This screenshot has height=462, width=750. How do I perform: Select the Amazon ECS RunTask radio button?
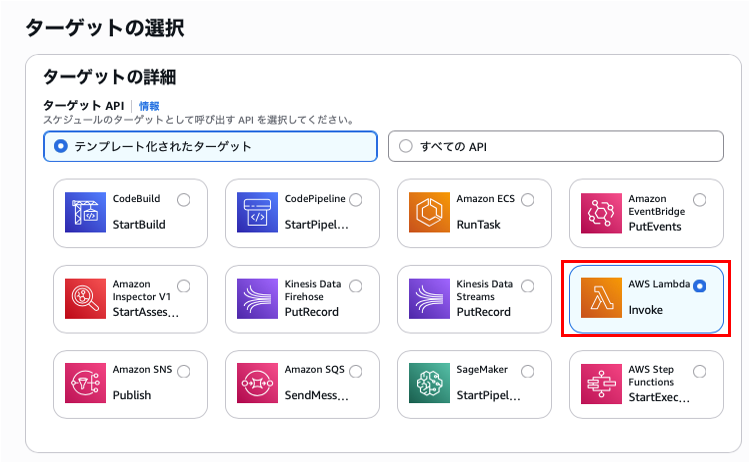pos(528,199)
